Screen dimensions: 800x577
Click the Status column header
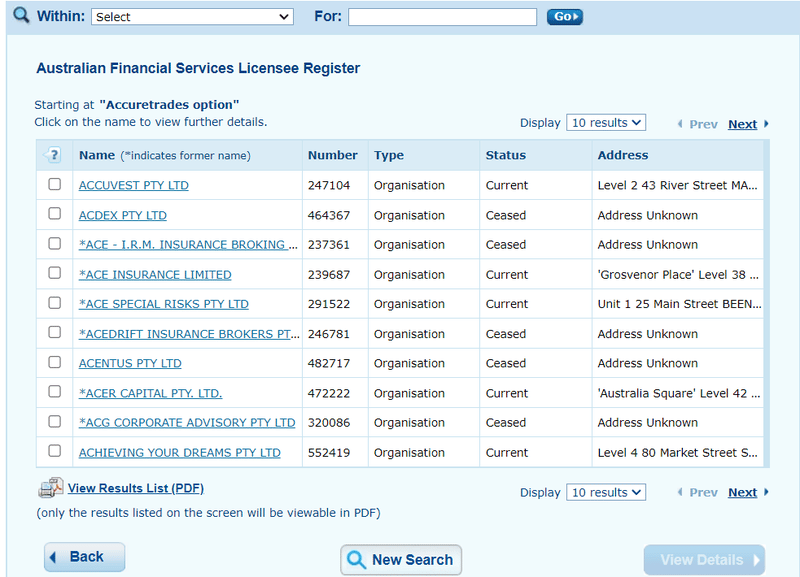tap(506, 155)
